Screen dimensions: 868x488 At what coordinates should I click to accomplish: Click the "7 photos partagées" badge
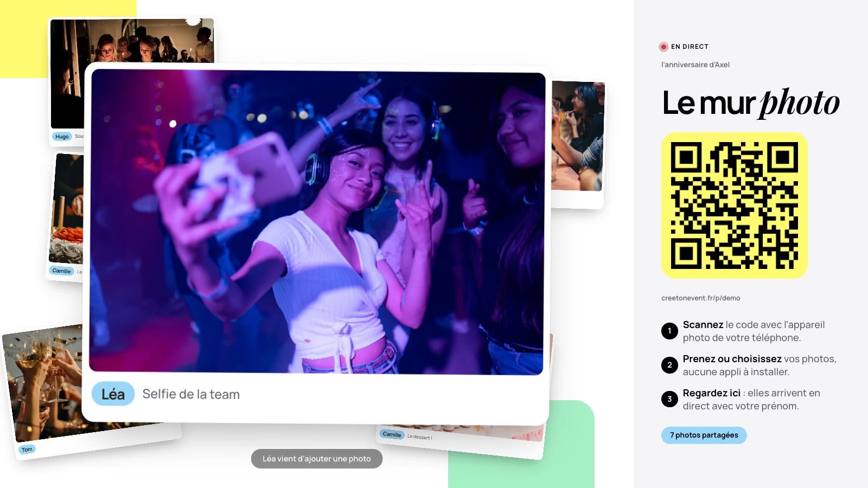coord(704,435)
